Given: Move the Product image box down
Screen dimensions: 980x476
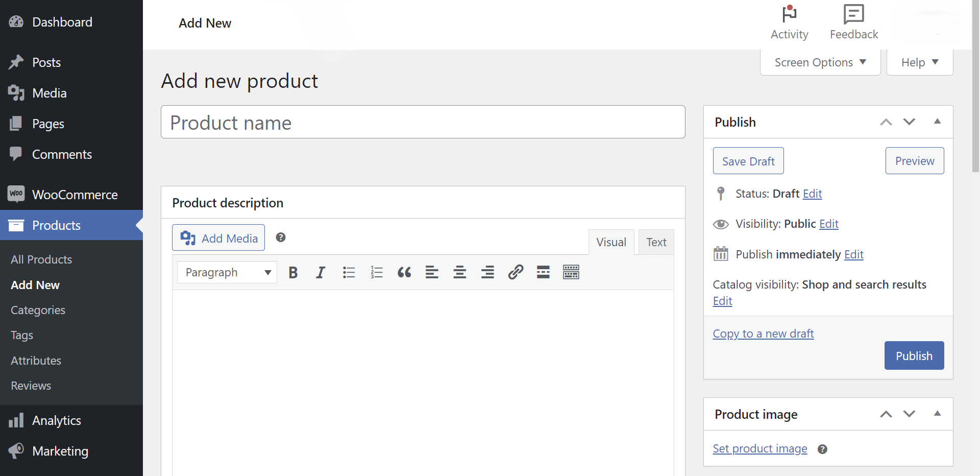Looking at the screenshot, I should click(909, 414).
